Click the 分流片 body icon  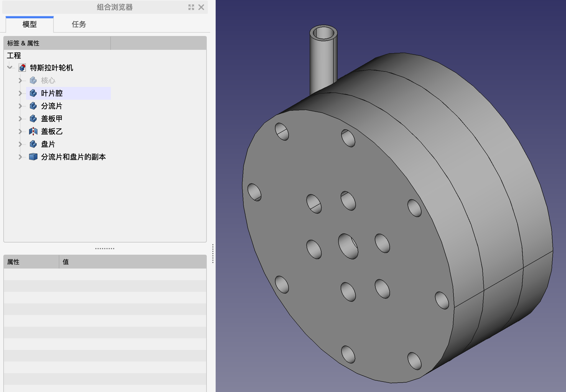coord(33,106)
